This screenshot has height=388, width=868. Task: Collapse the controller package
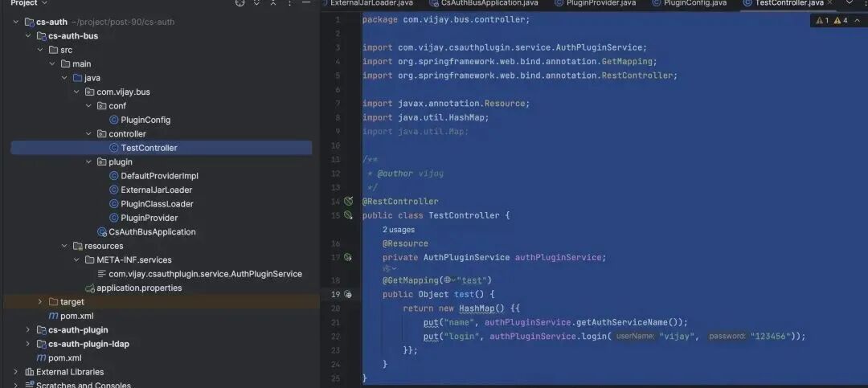88,134
